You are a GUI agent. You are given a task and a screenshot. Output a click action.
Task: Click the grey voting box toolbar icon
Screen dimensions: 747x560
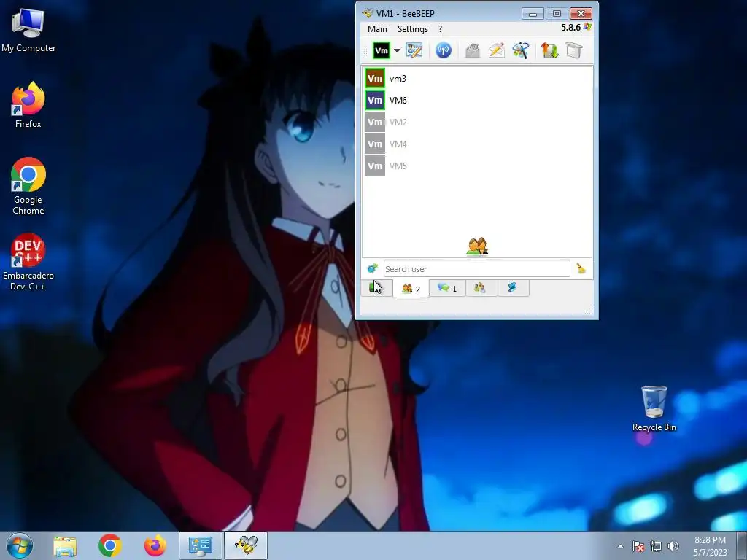(x=472, y=50)
